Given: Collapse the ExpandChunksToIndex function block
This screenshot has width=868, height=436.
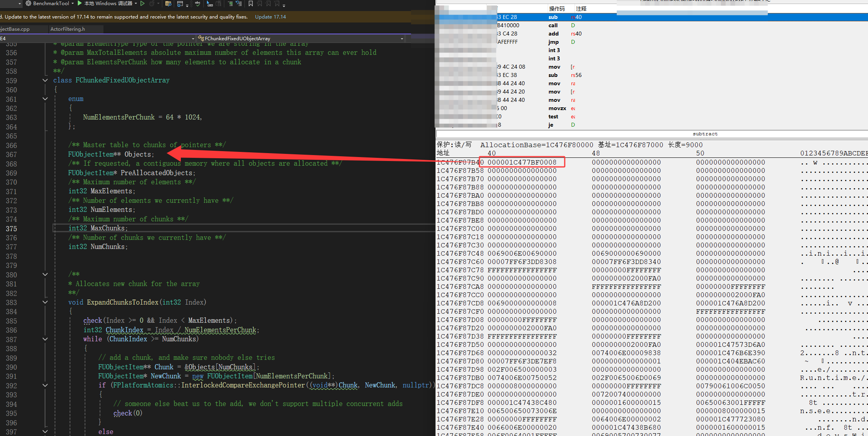Looking at the screenshot, I should coord(45,302).
